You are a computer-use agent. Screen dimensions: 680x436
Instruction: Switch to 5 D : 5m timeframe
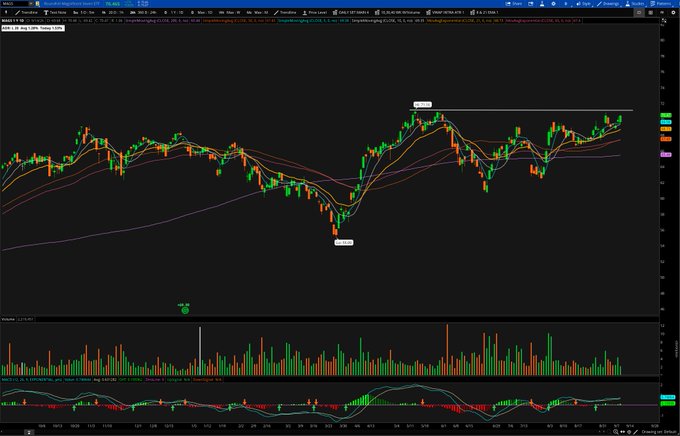point(84,13)
